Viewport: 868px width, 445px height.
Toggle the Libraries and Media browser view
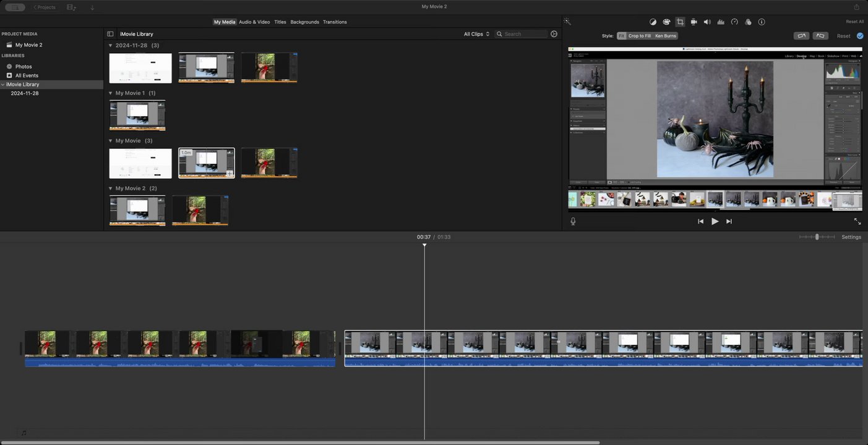click(15, 7)
